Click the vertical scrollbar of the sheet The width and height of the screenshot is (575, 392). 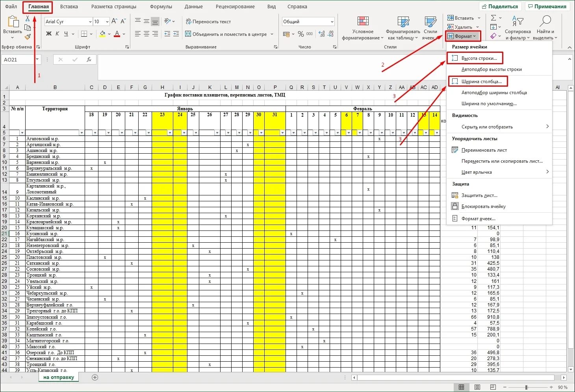tap(571, 228)
